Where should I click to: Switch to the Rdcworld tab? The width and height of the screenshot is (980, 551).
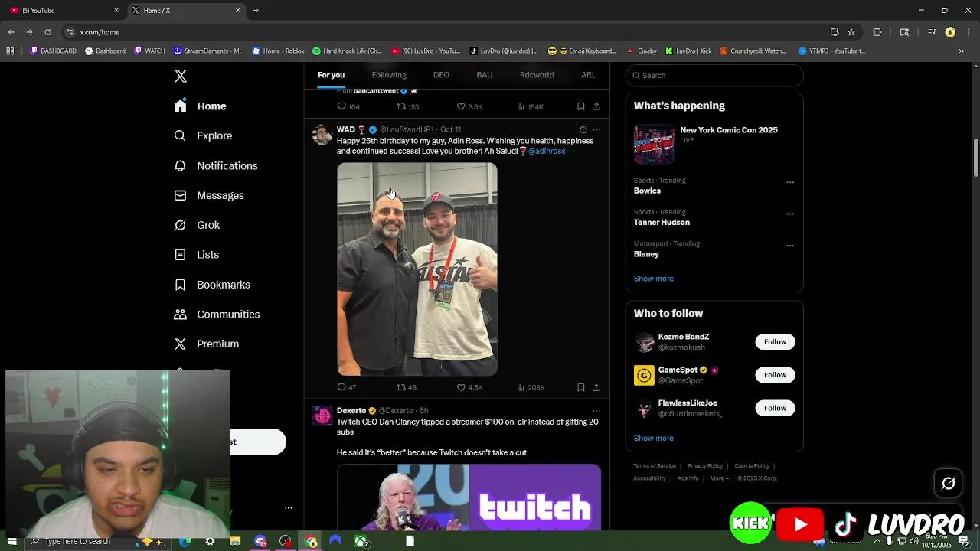(537, 75)
